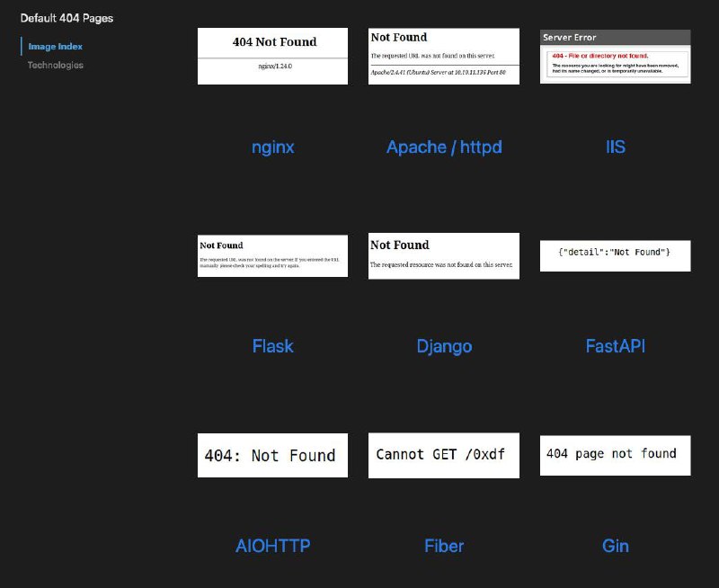Follow the Django link
This screenshot has height=588, width=719.
pos(444,347)
